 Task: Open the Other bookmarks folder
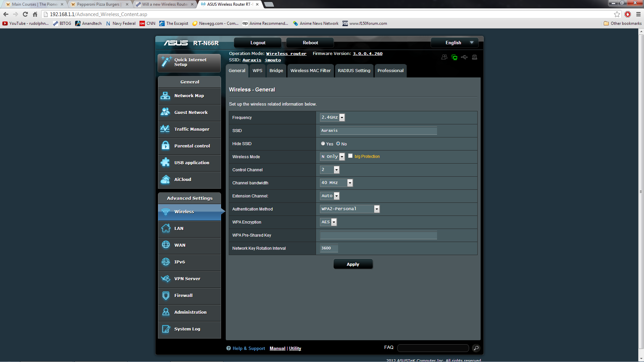click(623, 23)
